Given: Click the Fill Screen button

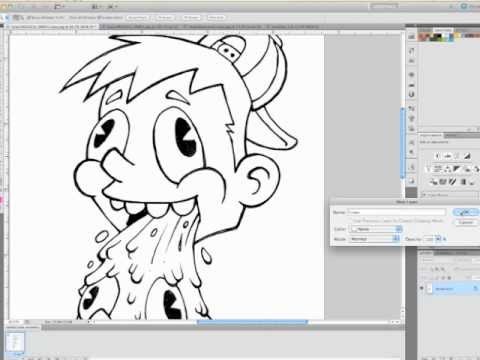Looking at the screenshot, I should (x=191, y=17).
